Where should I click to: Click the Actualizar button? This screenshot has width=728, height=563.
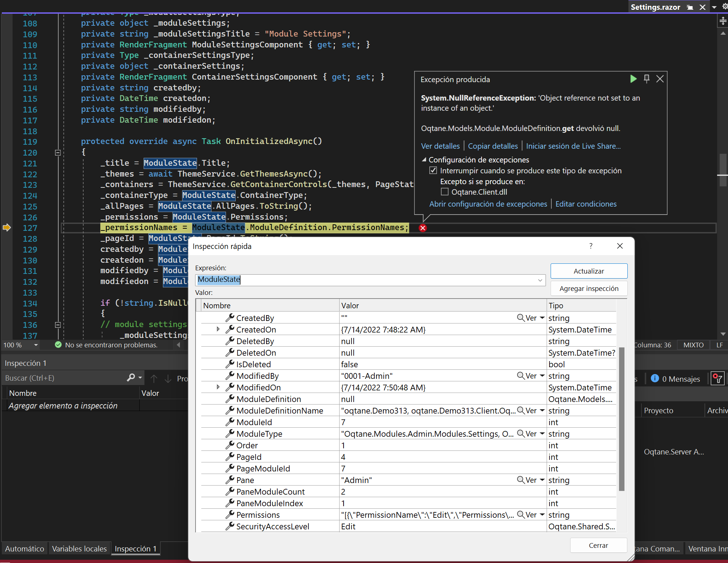[589, 271]
